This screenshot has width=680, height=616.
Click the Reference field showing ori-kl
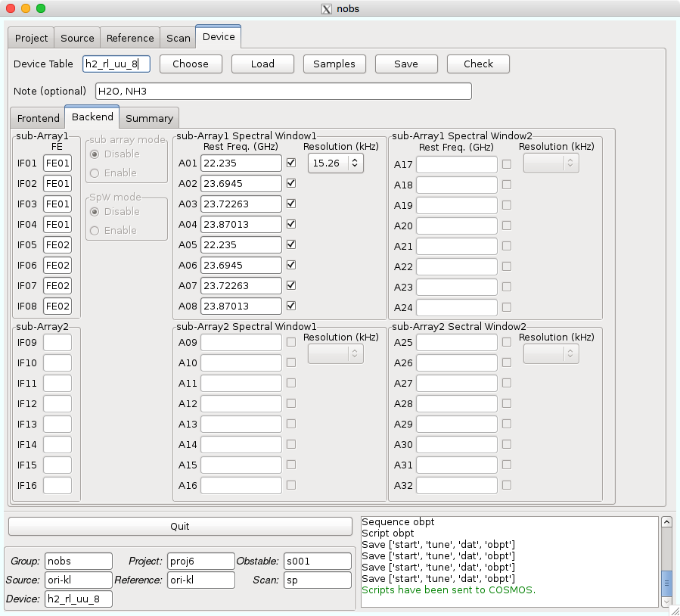pyautogui.click(x=201, y=580)
